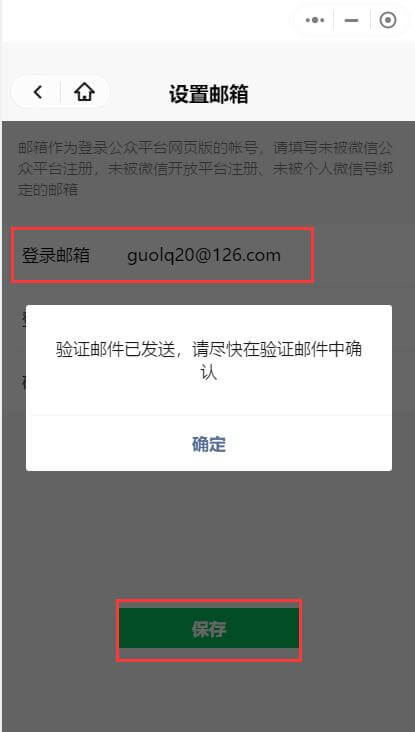
Task: Click the verification email sent message text
Action: pos(209,361)
